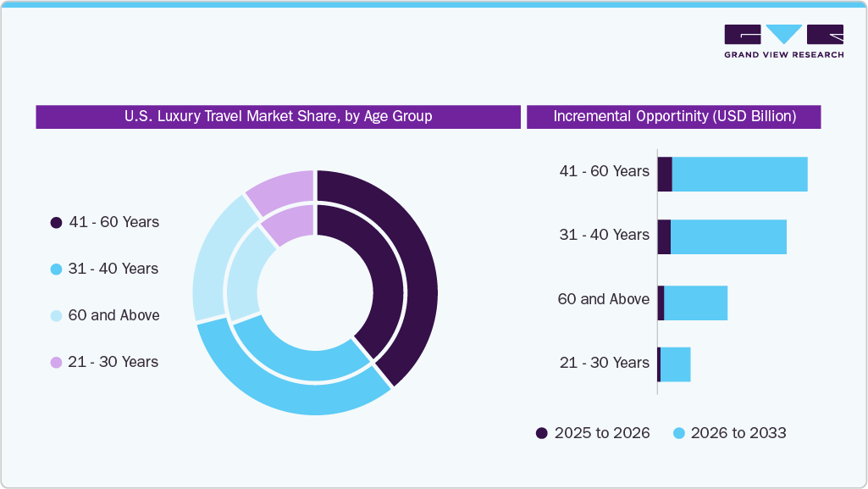This screenshot has height=489, width=868.
Task: Select the teal triangle in the logo
Action: coord(782,34)
